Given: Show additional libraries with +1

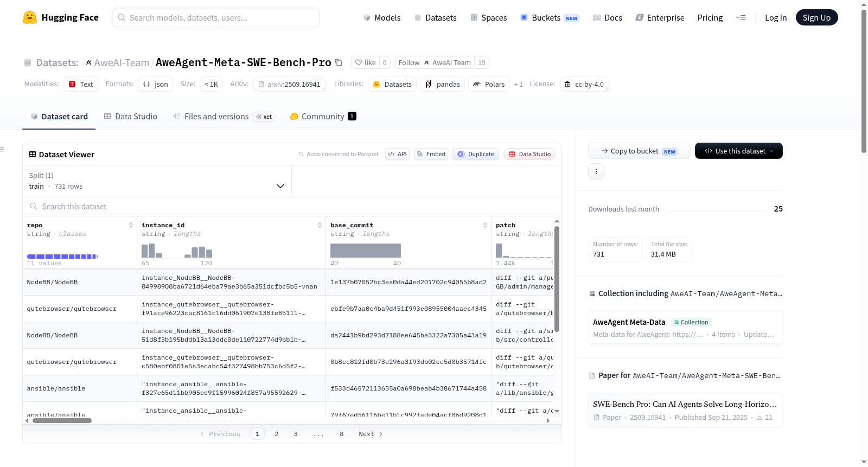Looking at the screenshot, I should (518, 84).
